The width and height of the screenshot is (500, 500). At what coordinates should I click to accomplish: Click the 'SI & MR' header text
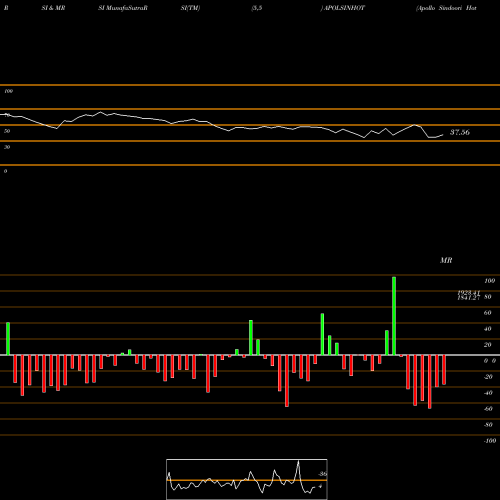[x=53, y=8]
